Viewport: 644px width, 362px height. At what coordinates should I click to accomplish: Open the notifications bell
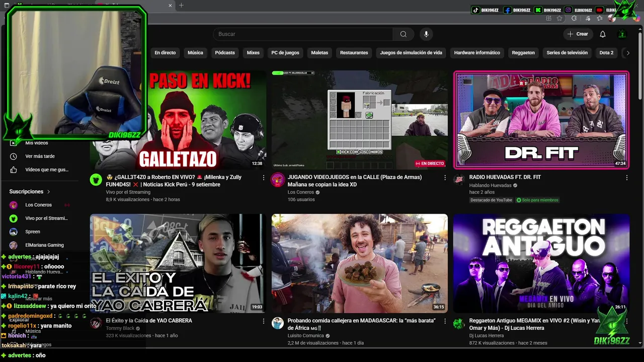(602, 34)
